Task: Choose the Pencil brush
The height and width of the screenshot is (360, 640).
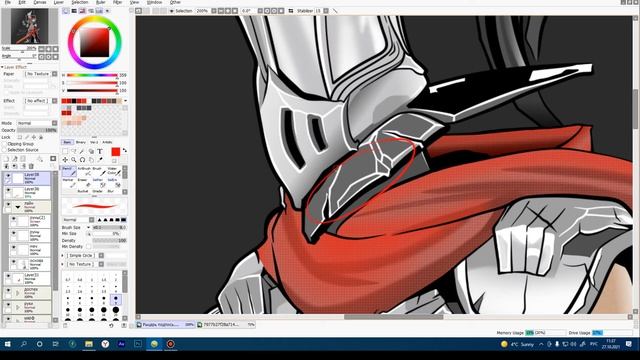Action: (69, 171)
